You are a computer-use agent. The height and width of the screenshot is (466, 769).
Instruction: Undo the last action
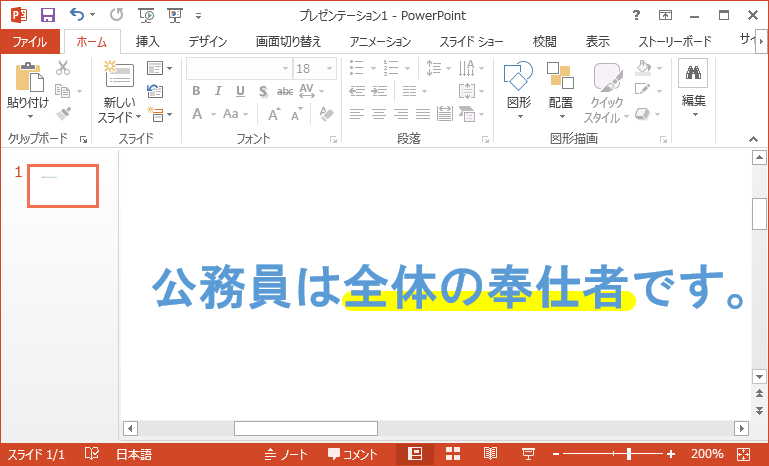coord(77,15)
